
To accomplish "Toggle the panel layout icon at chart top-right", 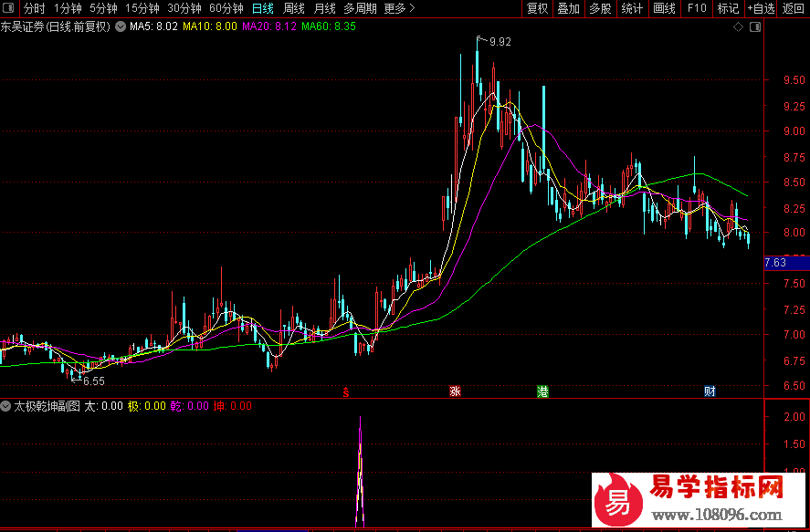I will coord(755,26).
